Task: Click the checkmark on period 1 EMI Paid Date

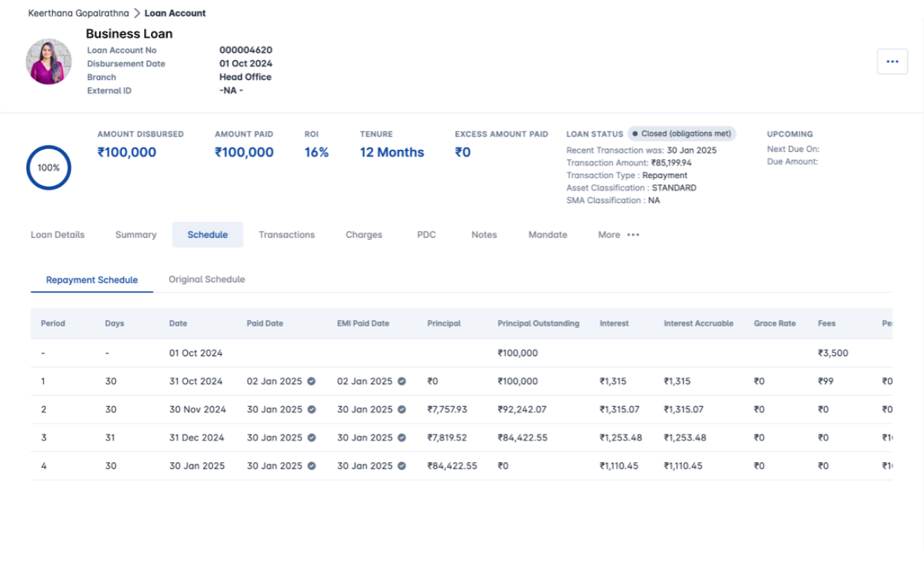Action: coord(400,381)
